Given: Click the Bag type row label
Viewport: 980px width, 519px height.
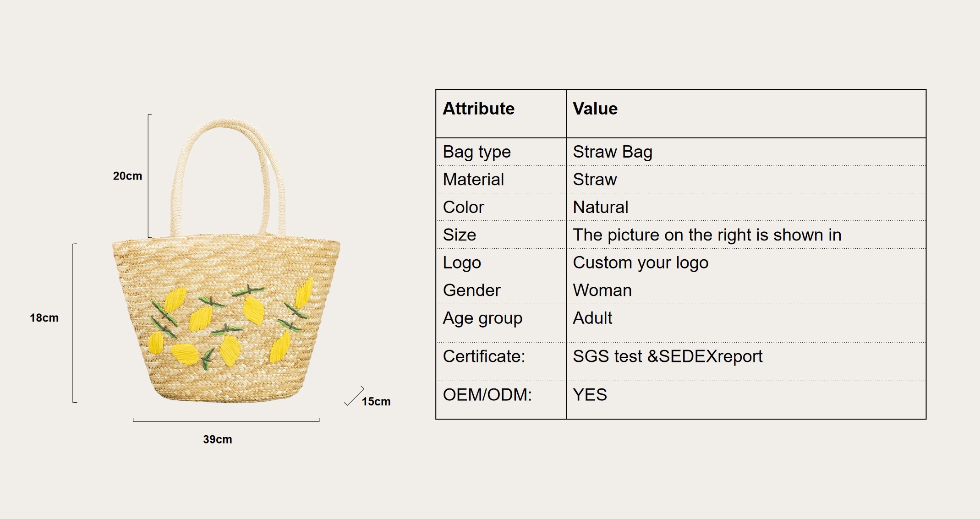Looking at the screenshot, I should 477,152.
